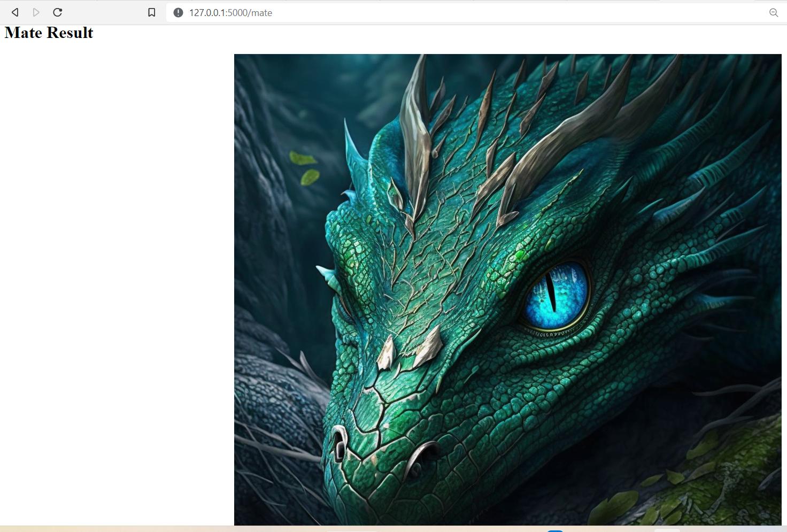Click the grayed-out forward navigation icon
Screen dimensions: 787x532
point(36,12)
